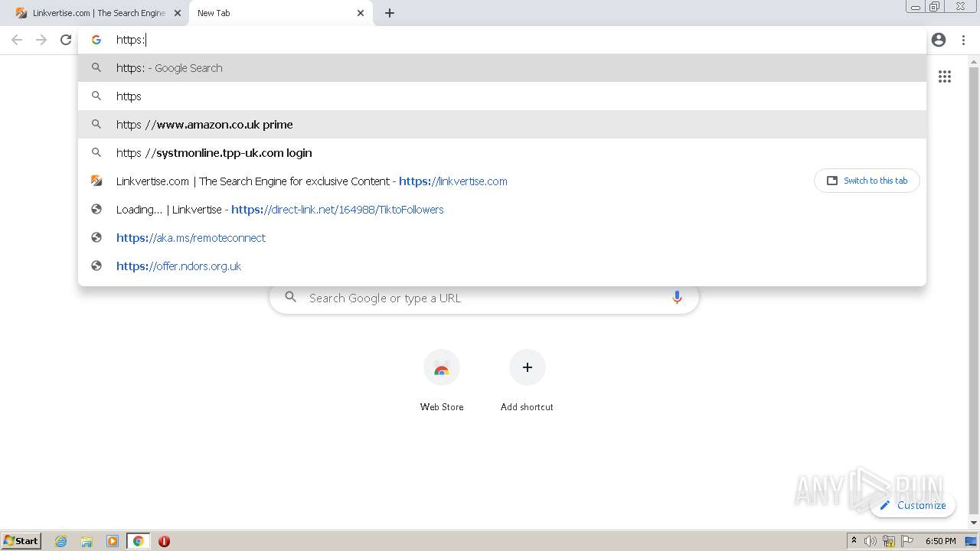Go back using the back arrow

point(17,40)
